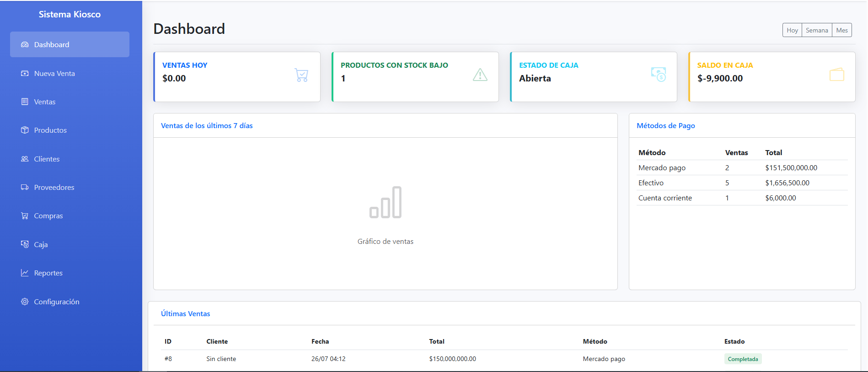Open Nueva Venta page

(x=70, y=73)
